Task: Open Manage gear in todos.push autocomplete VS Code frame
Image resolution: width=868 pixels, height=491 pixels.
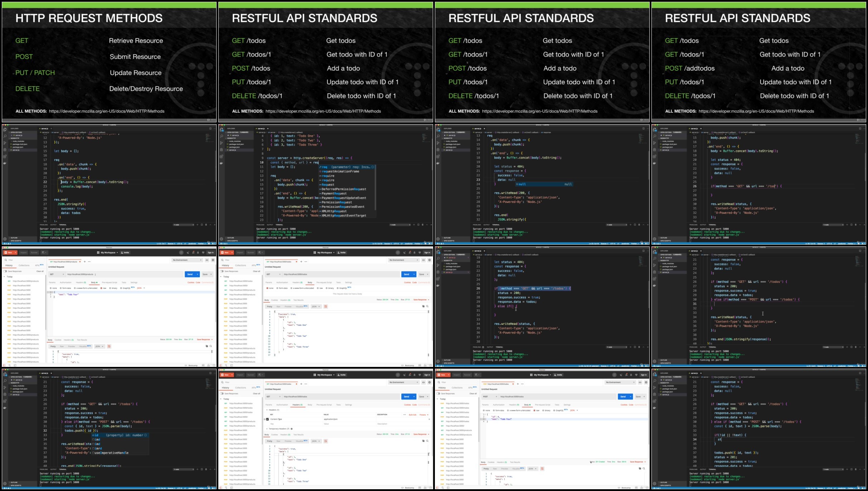Action: click(x=5, y=483)
